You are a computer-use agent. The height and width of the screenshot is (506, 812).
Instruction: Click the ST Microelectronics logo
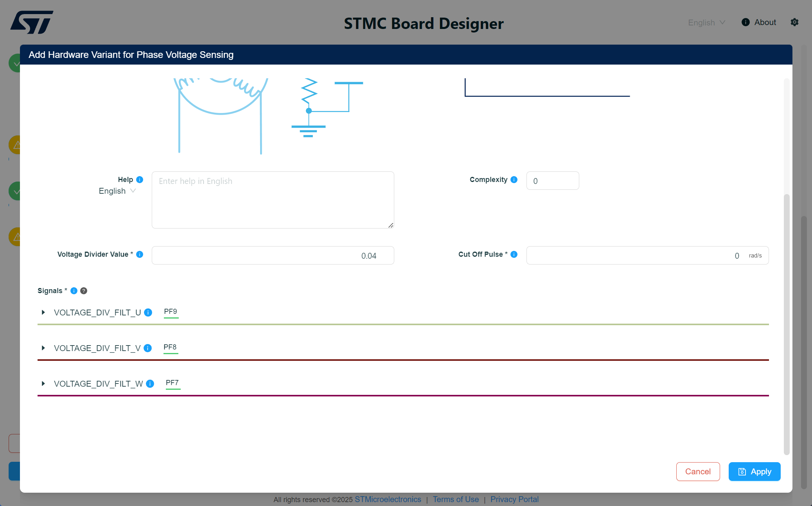[x=32, y=22]
